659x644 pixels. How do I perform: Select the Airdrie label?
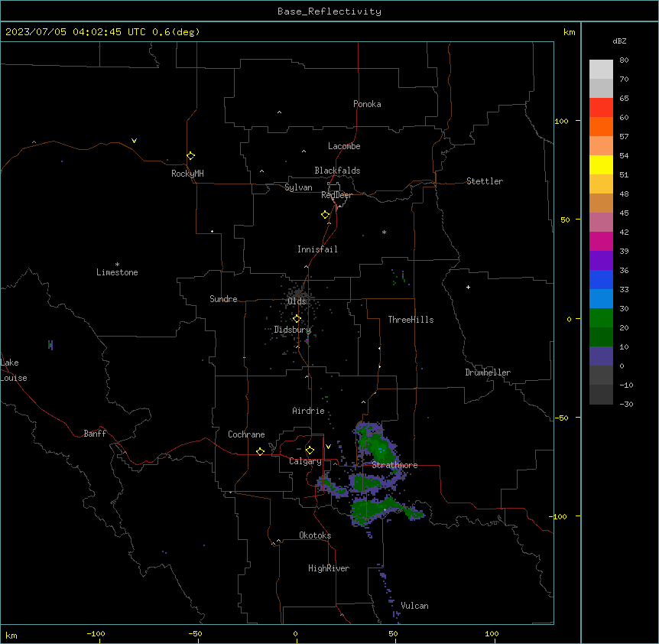[x=308, y=411]
